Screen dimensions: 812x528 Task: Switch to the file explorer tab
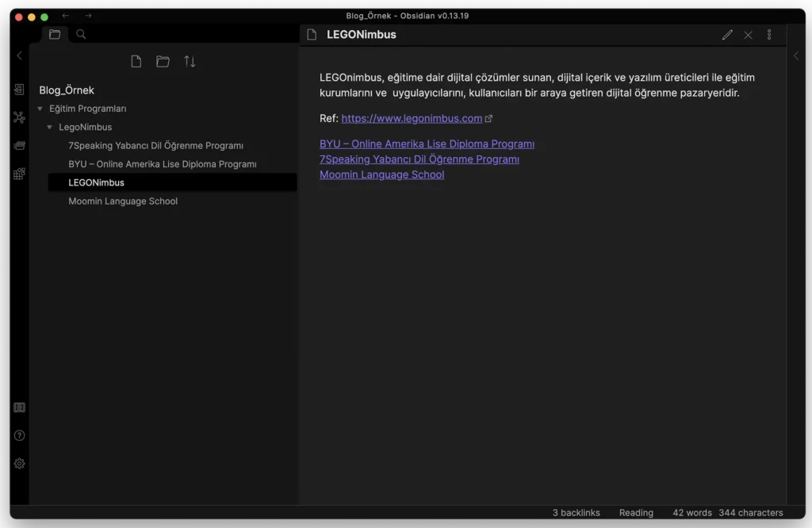click(55, 34)
